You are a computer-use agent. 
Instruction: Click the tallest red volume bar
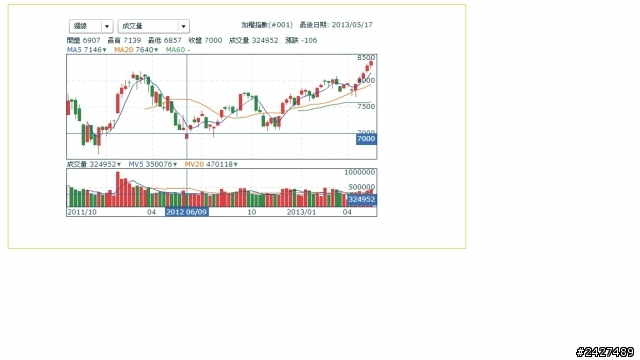(x=118, y=189)
